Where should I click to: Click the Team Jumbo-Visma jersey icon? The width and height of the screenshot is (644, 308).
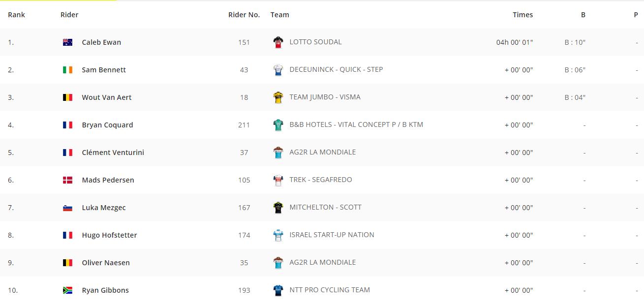pos(278,97)
